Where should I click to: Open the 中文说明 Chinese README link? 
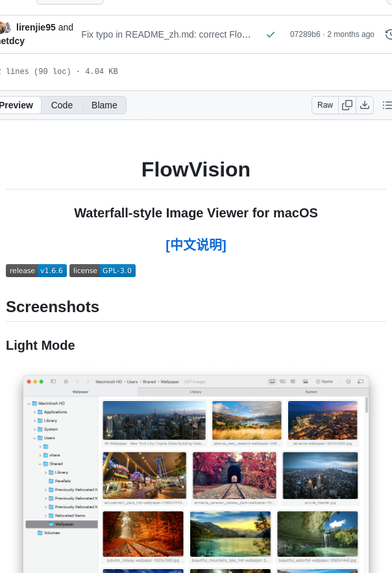(x=196, y=245)
